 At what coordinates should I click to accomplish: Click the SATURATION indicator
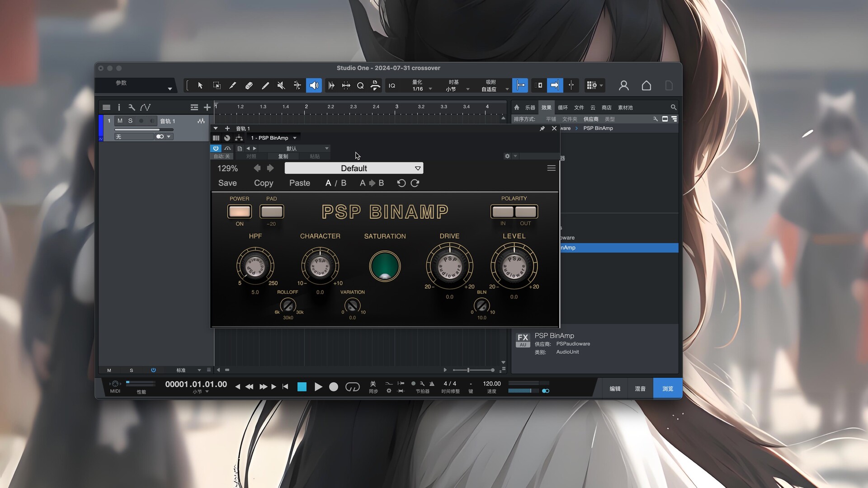(x=385, y=267)
